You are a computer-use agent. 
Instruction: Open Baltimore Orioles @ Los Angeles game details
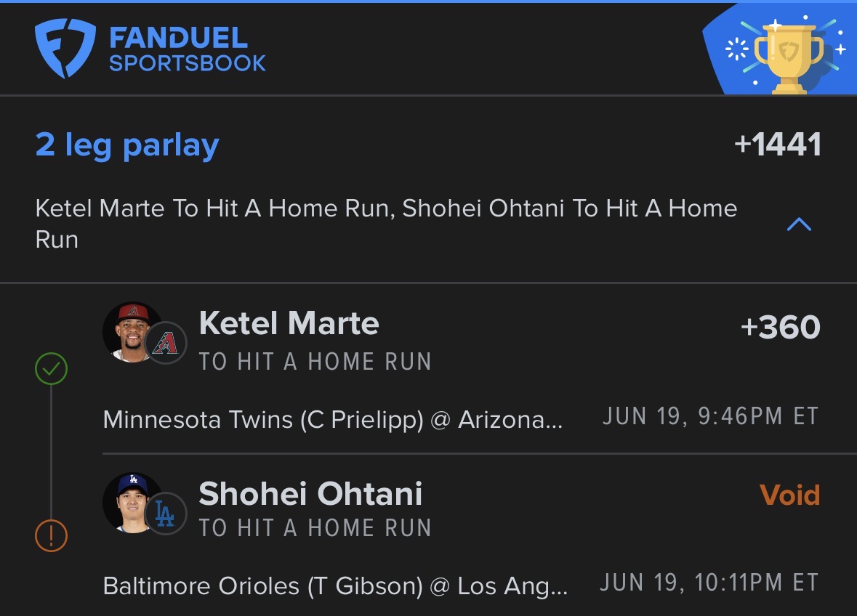click(x=335, y=586)
